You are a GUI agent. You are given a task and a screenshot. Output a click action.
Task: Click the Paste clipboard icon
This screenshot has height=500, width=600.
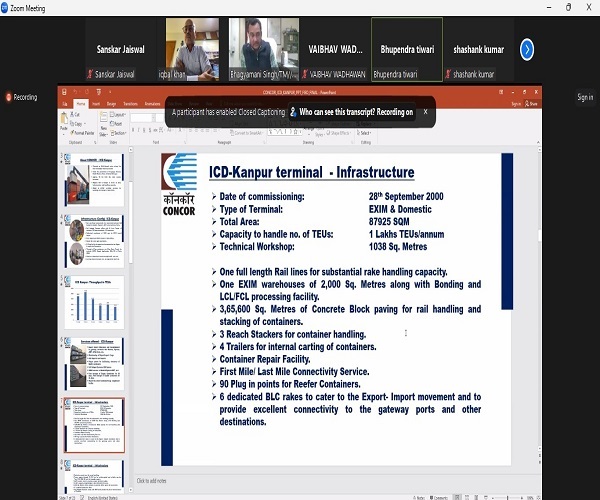pyautogui.click(x=64, y=119)
